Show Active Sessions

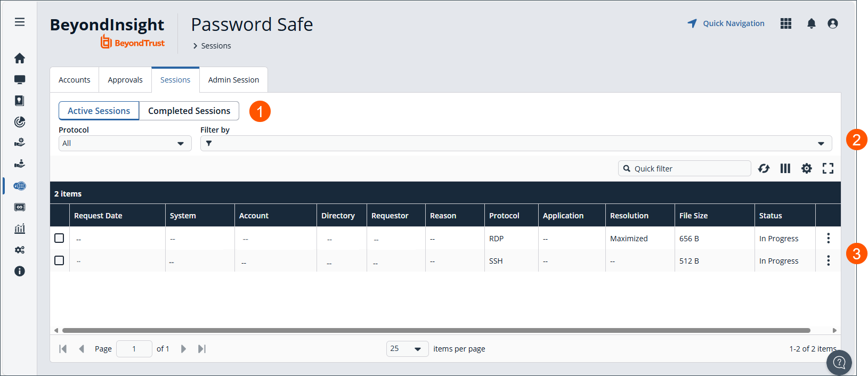point(99,111)
